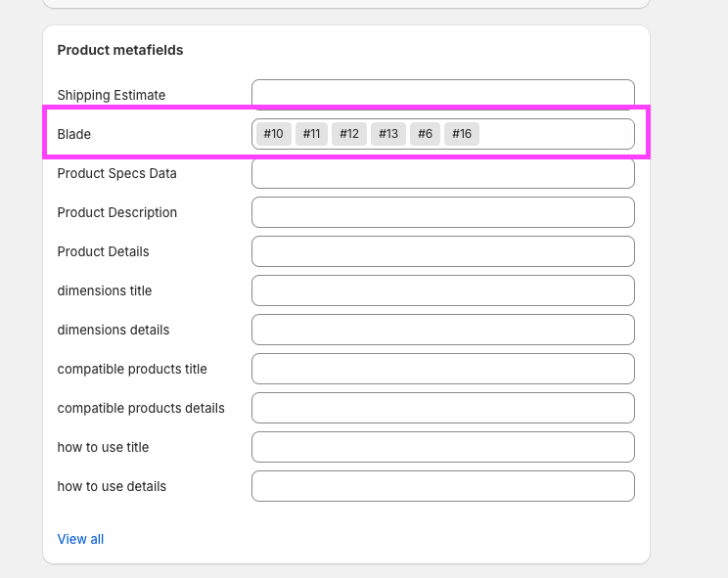Click the Blade metafield label

click(74, 134)
